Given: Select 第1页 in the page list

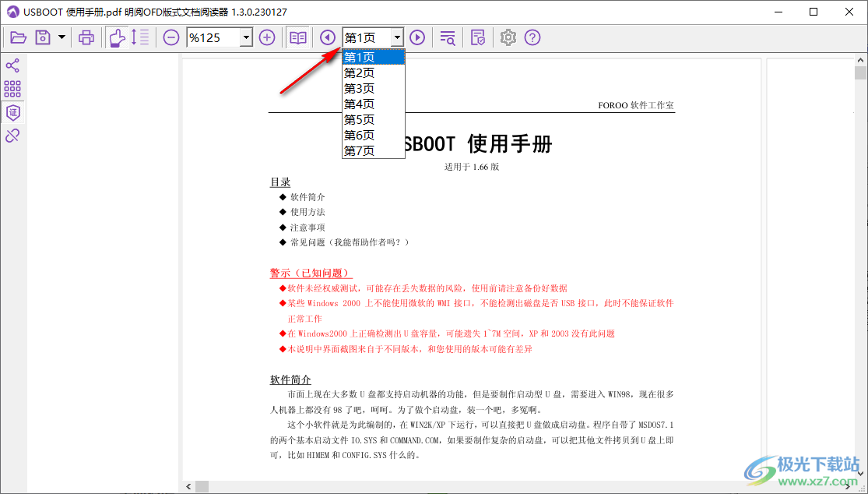Looking at the screenshot, I should 374,57.
